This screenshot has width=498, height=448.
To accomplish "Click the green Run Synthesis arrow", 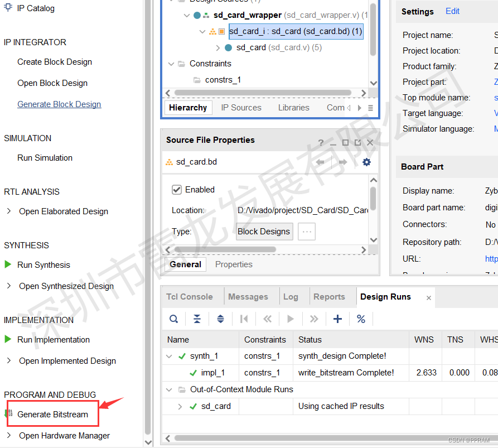I will click(8, 264).
